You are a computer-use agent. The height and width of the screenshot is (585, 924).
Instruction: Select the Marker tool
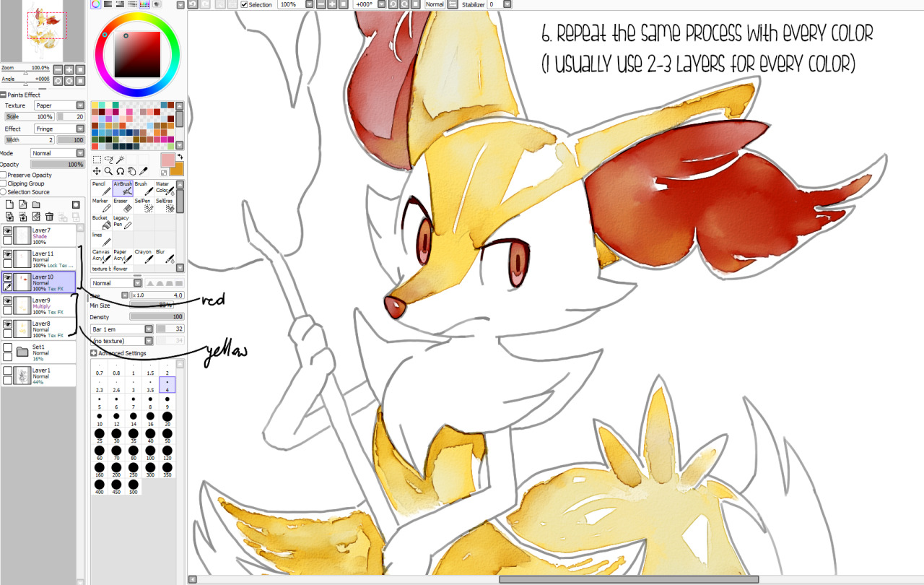pos(101,206)
